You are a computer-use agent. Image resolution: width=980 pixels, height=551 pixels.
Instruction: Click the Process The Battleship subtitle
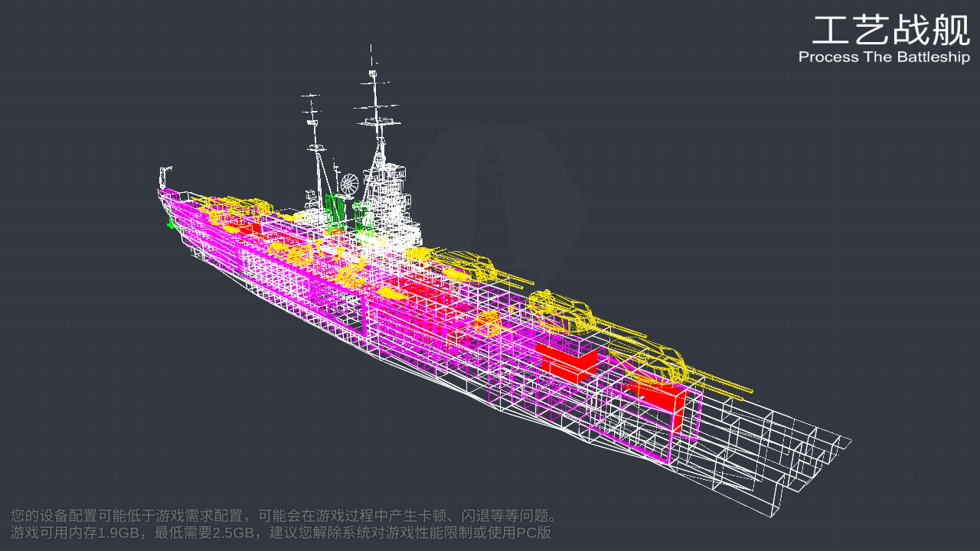click(884, 57)
